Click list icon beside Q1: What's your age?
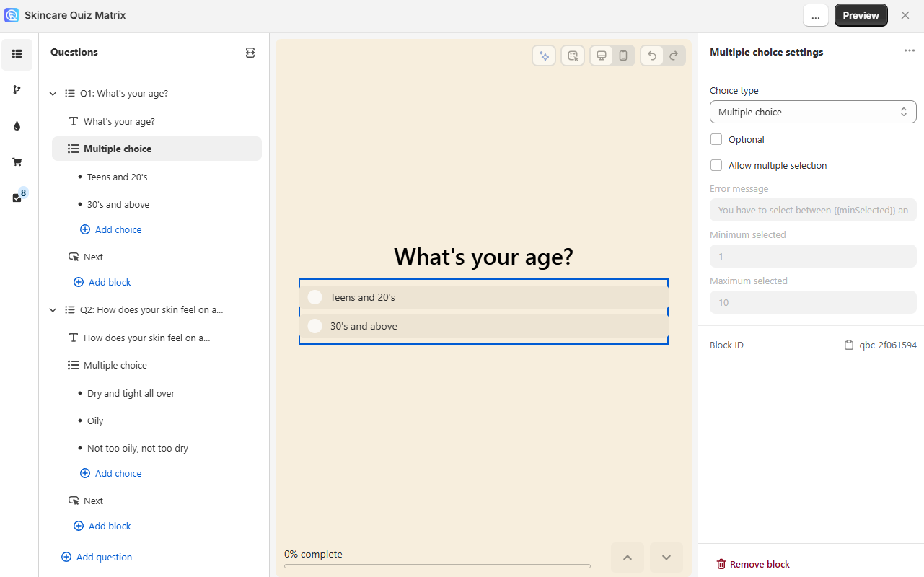The width and height of the screenshot is (924, 577). click(x=70, y=94)
